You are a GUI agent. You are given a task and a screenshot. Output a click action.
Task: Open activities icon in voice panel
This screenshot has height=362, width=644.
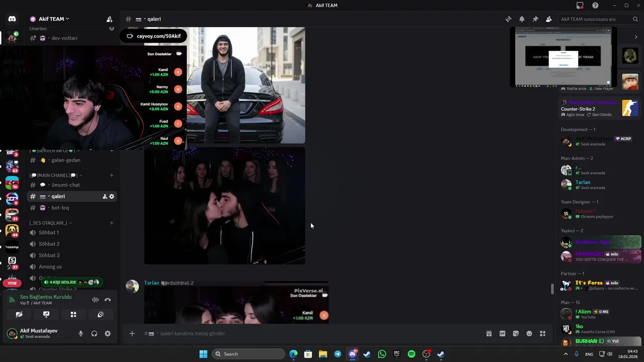click(73, 314)
